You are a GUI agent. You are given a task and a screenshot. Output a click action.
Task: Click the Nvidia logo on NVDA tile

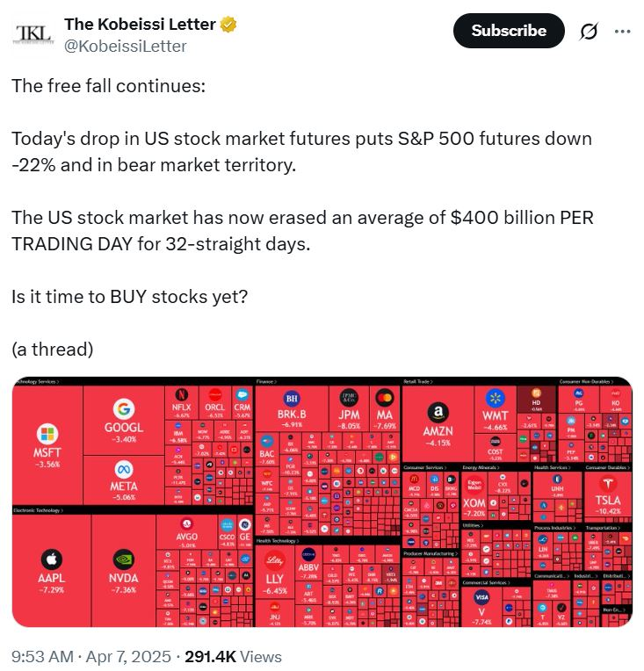(124, 559)
